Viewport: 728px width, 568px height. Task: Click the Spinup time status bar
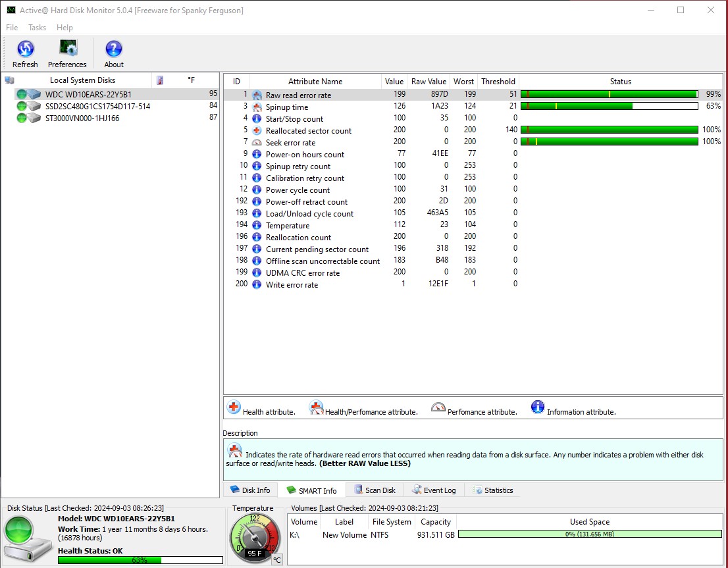pyautogui.click(x=609, y=106)
